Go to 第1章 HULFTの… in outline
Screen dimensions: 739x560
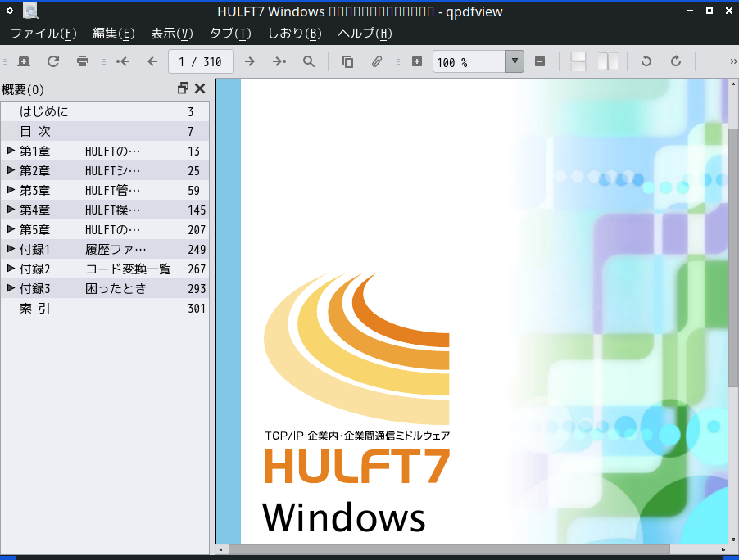tap(105, 151)
